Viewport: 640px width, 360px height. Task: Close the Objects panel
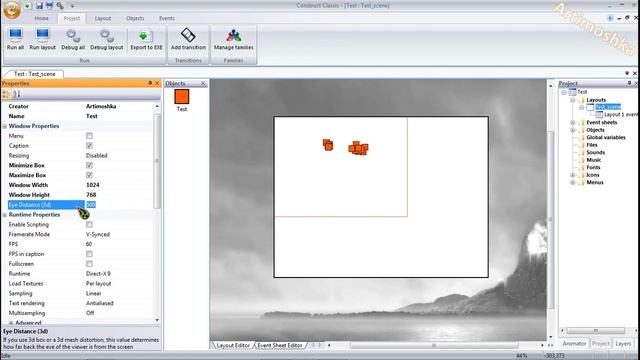pos(203,83)
